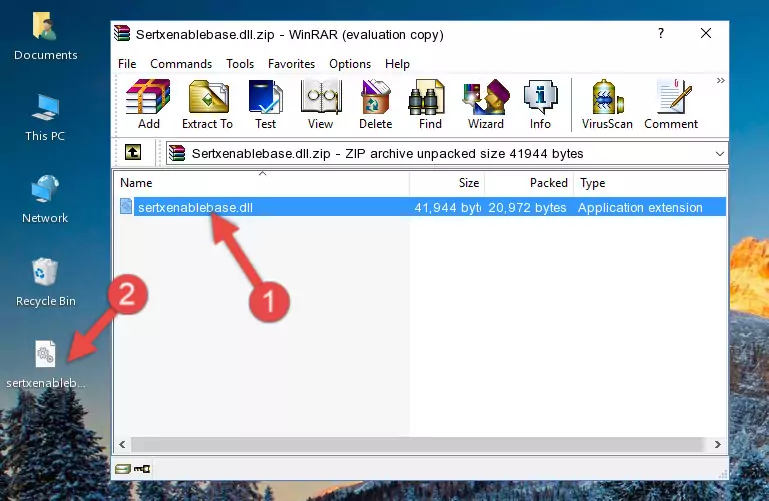Click the Add toolbar icon
The width and height of the screenshot is (769, 501).
click(148, 104)
